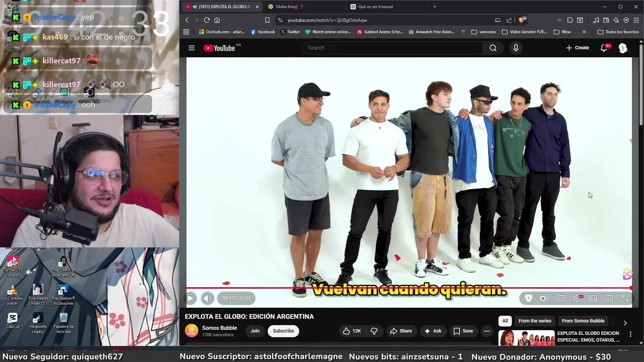Open Facebook bookmark
The height and width of the screenshot is (362, 644).
coord(263,32)
